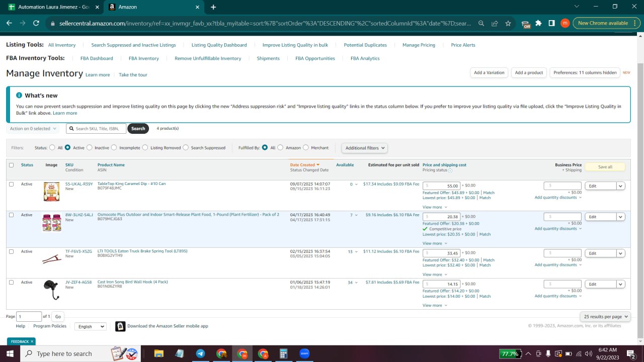Screen dimensions: 644x362
Task: Open the Windows Start menu
Action: pos(10,353)
